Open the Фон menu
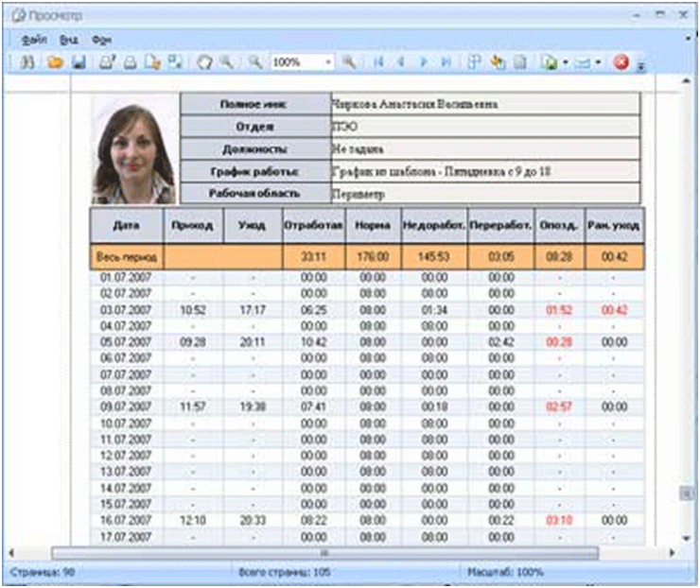The image size is (700, 588). 101,40
